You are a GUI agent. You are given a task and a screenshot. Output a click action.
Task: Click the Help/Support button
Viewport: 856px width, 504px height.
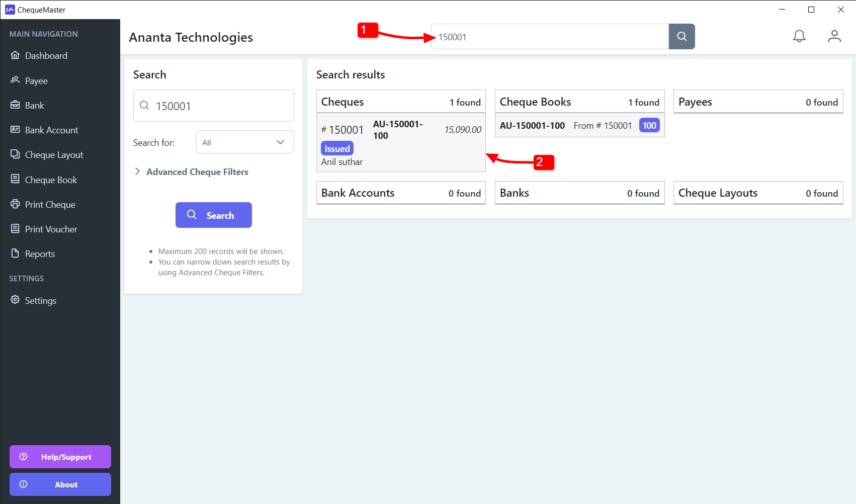coord(60,457)
